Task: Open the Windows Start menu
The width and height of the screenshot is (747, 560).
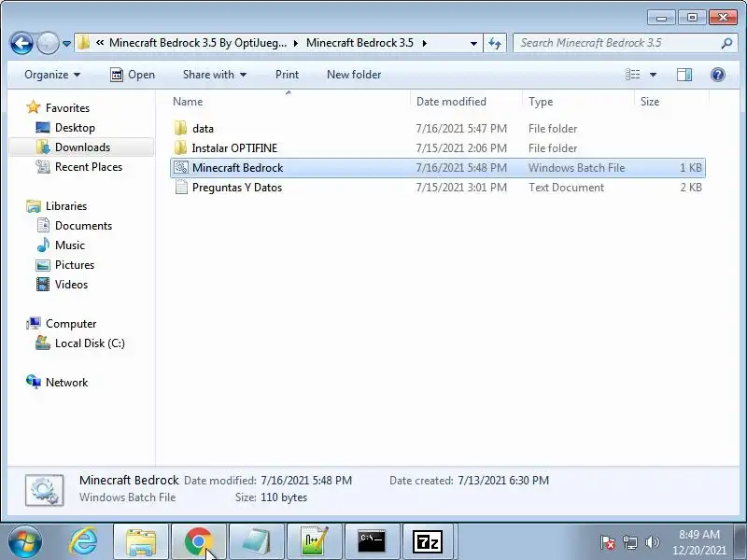Action: [25, 541]
